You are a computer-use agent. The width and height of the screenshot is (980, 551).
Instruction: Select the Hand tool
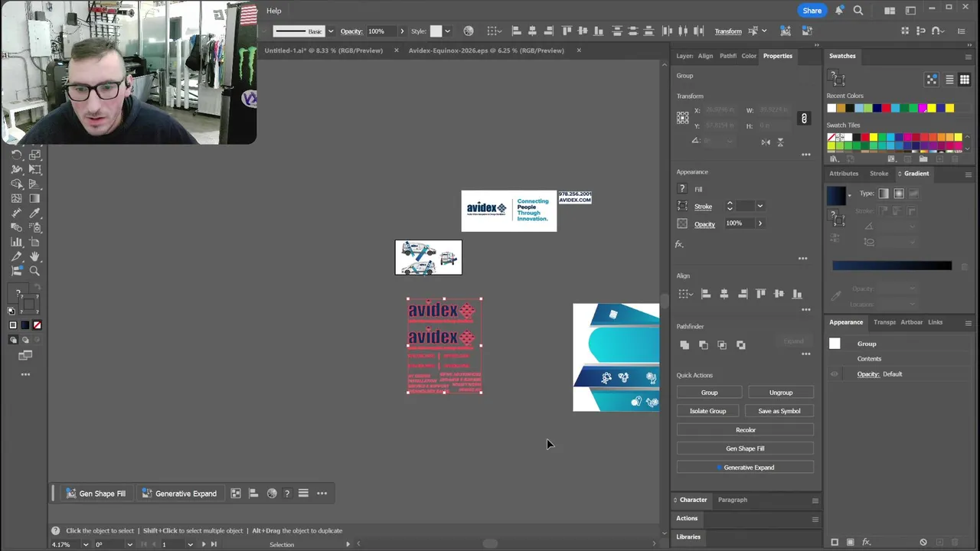click(x=34, y=257)
